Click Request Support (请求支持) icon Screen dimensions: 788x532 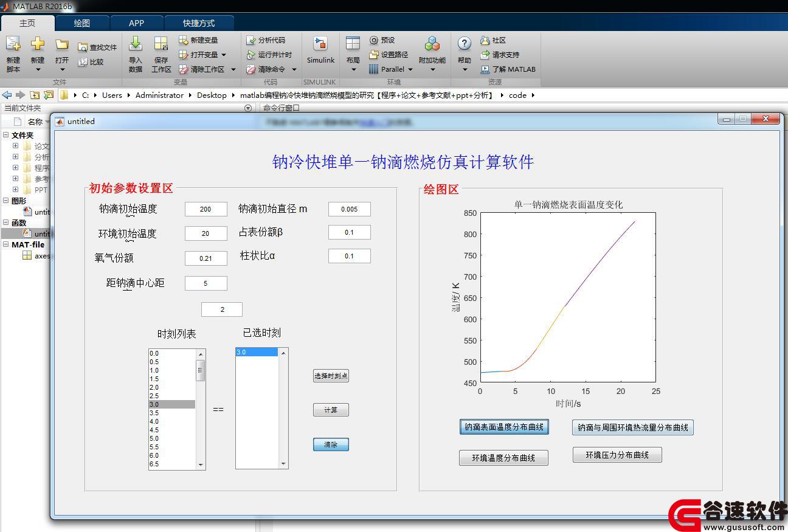coord(485,55)
